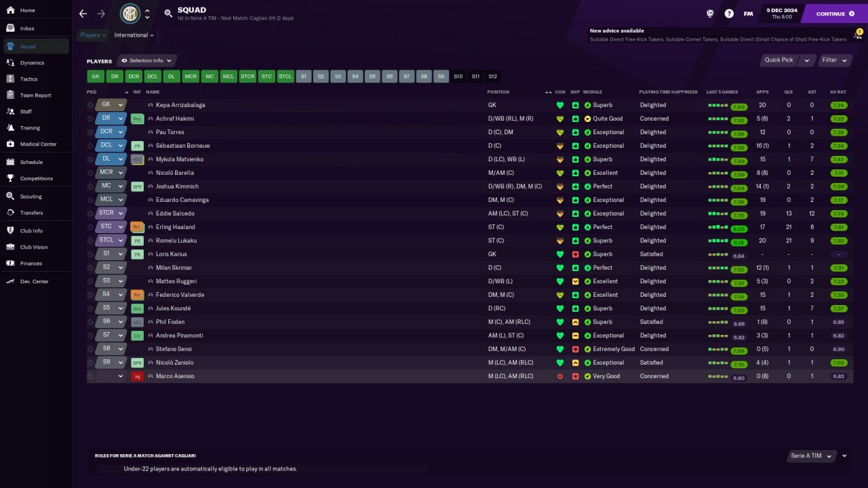Click the Team Report icon
This screenshot has width=868, height=488.
tap(10, 95)
